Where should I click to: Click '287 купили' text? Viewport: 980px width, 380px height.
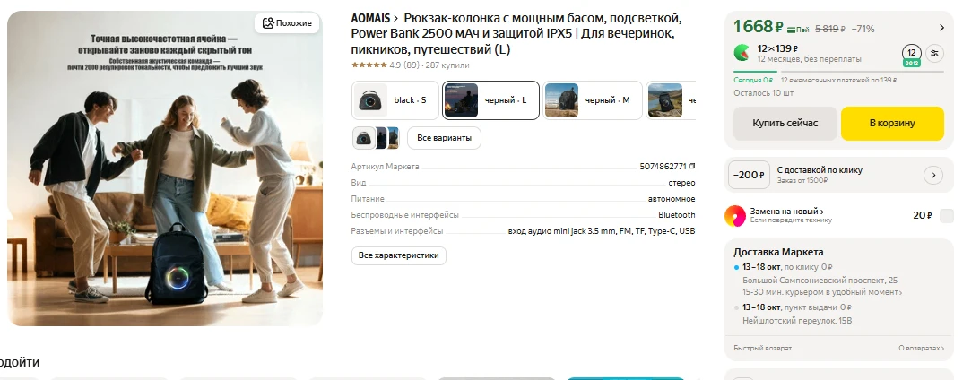point(447,65)
